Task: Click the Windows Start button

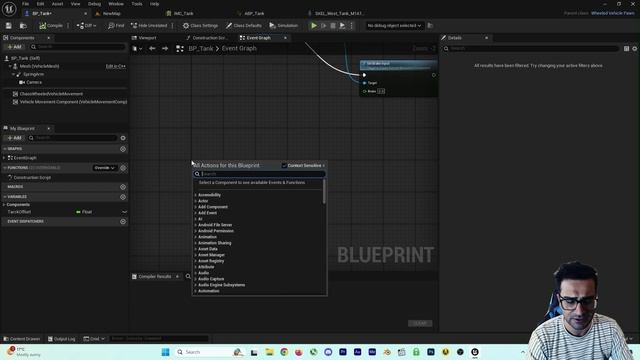Action: 165,352
